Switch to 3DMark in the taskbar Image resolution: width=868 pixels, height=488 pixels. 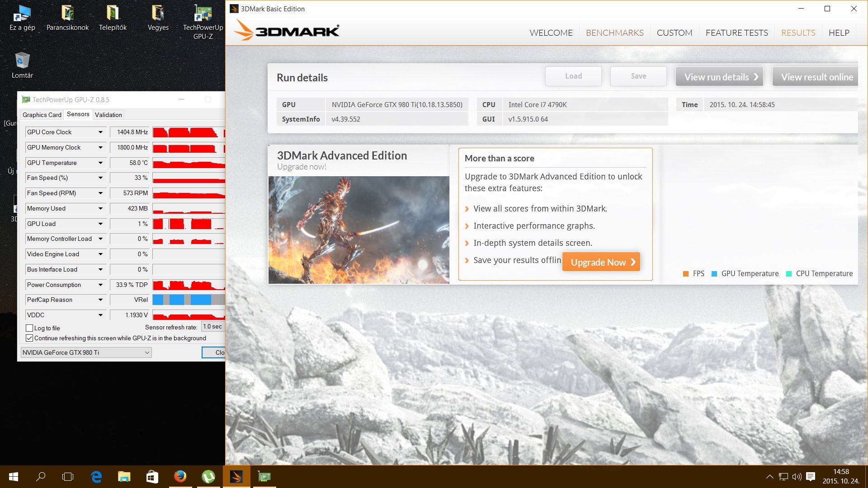coord(236,477)
